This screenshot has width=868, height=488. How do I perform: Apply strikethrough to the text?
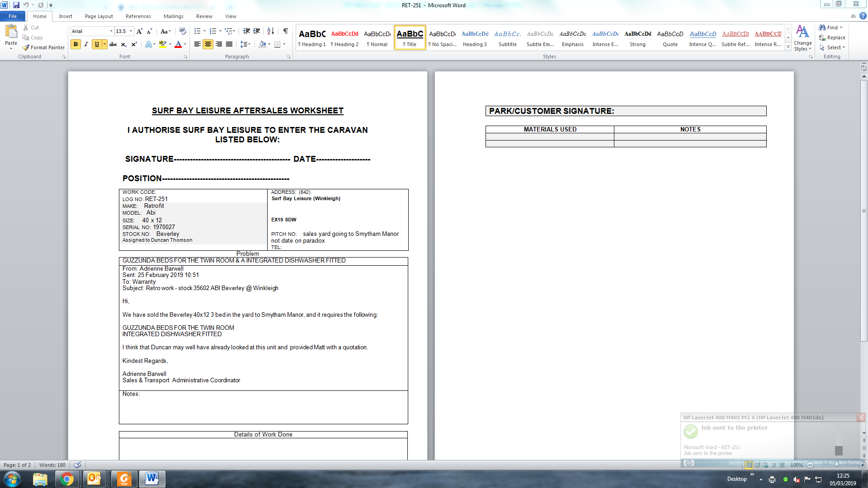pos(113,44)
